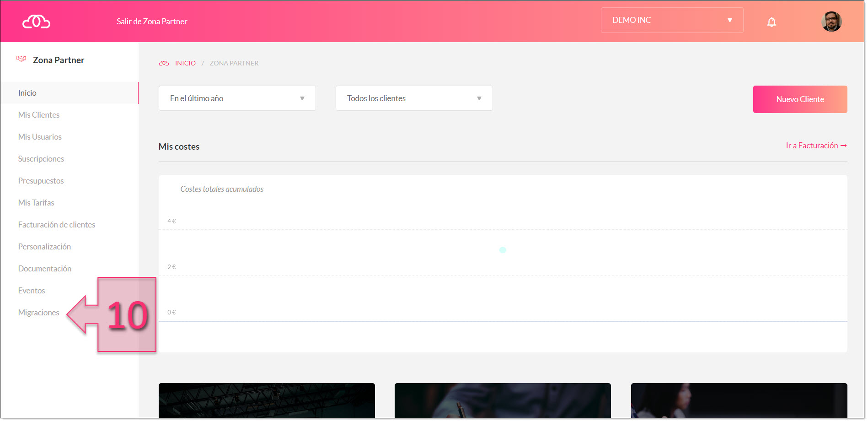Select Inicio in the sidebar
This screenshot has width=868, height=422.
(69, 93)
